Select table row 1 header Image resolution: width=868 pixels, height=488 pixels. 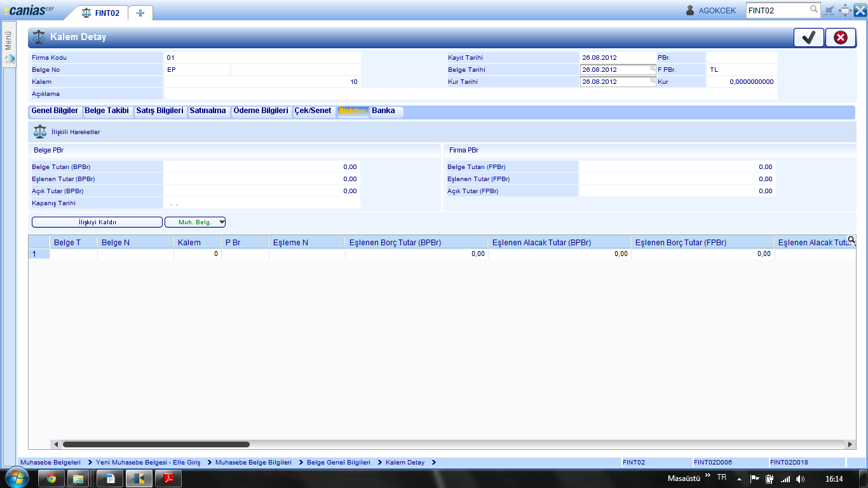point(39,254)
